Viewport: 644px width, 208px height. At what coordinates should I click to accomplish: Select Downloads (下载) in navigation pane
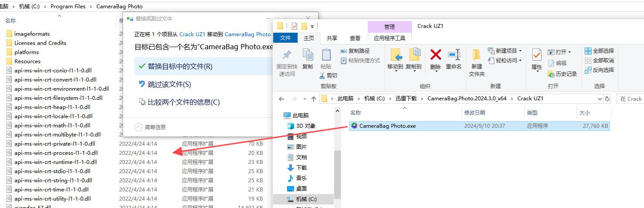click(301, 168)
